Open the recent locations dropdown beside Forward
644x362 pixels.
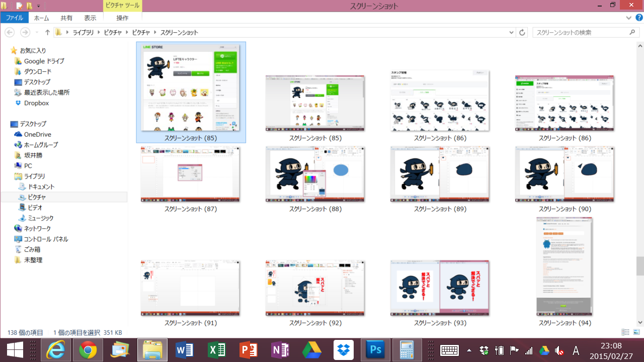(x=37, y=32)
